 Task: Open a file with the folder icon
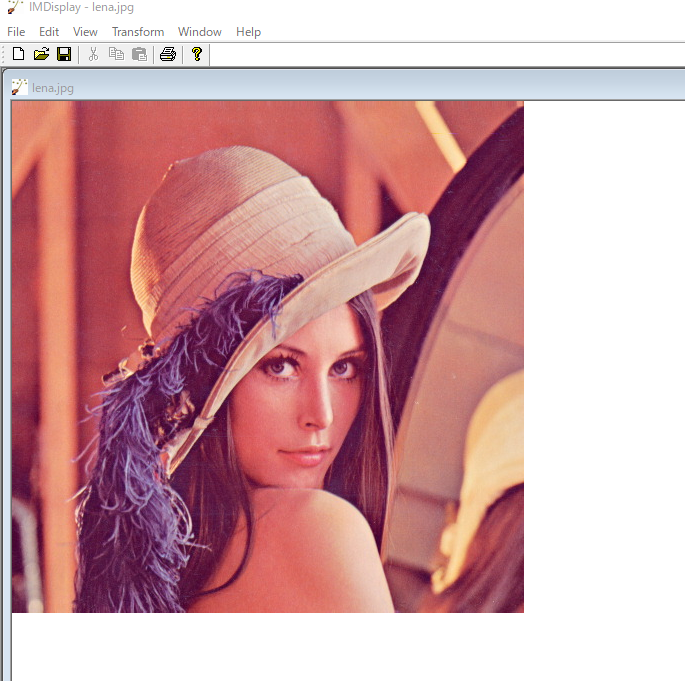[42, 54]
